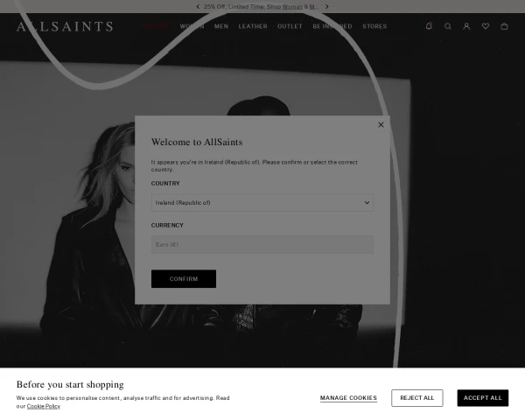Open the account profile icon
The width and height of the screenshot is (525, 420).
466,26
